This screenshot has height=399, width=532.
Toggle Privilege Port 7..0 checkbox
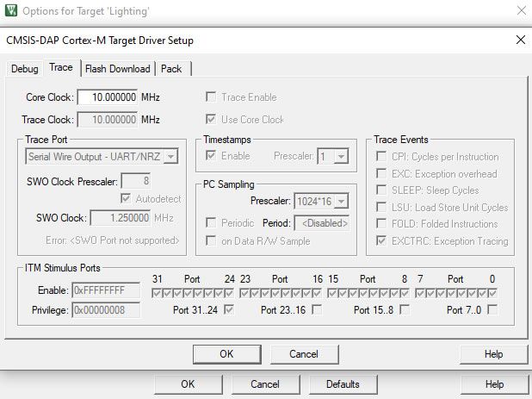click(492, 309)
